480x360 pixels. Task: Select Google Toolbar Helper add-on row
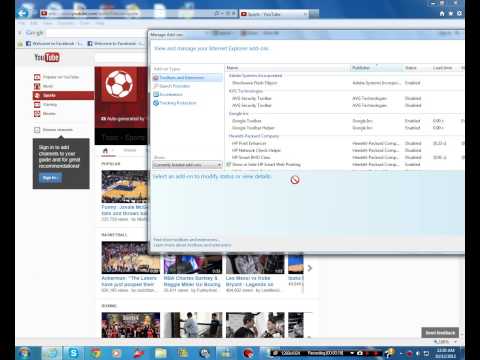(x=345, y=128)
